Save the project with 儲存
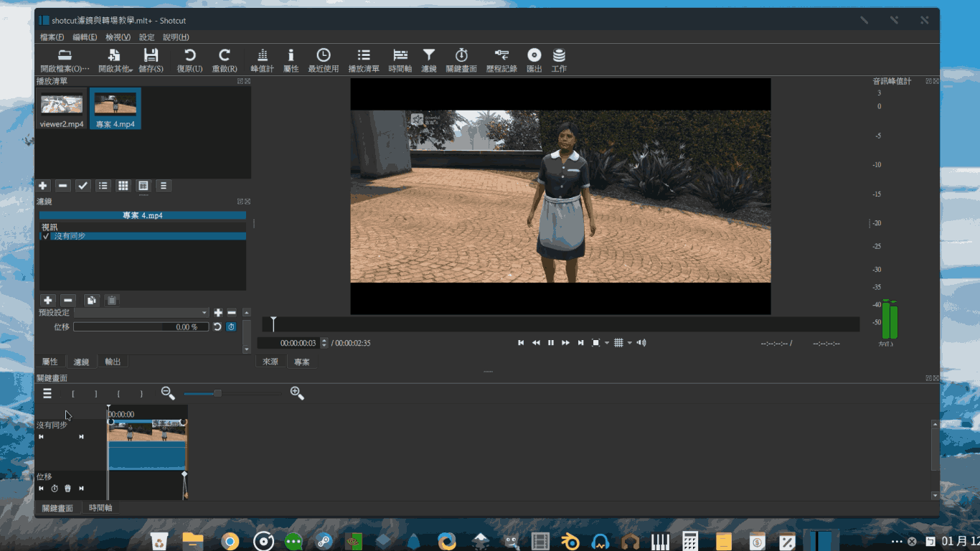Viewport: 980px width, 551px height. pos(151,60)
